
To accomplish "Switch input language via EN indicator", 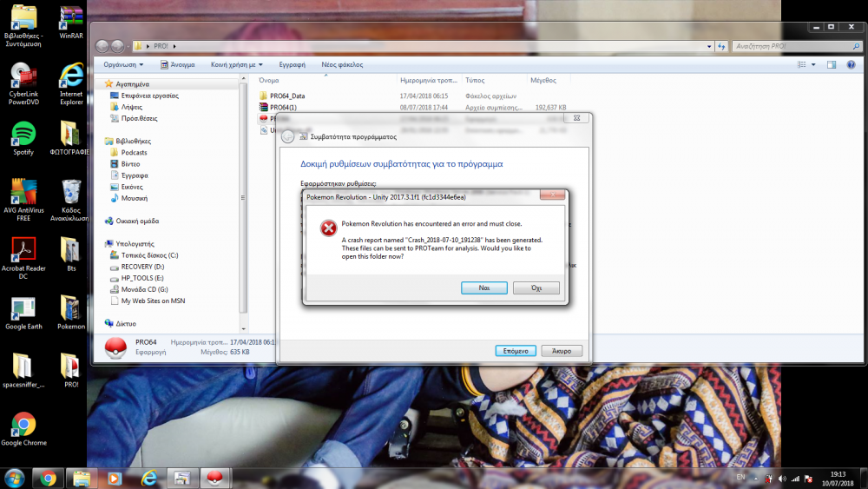I will (740, 477).
